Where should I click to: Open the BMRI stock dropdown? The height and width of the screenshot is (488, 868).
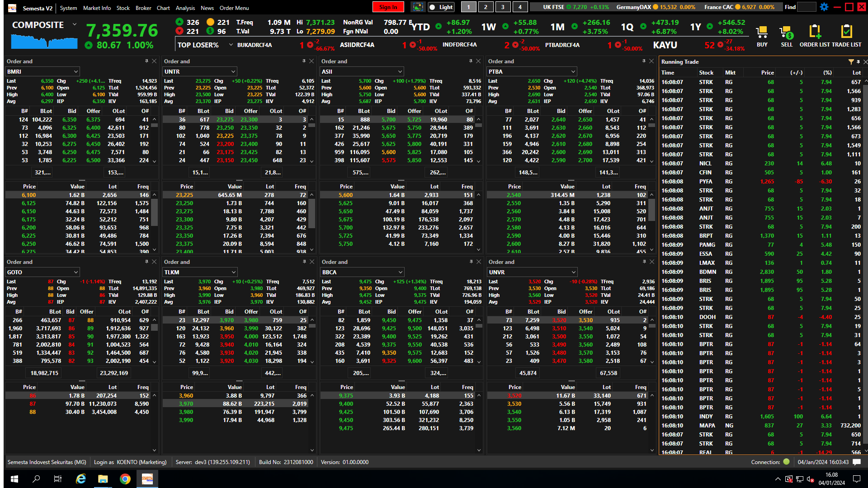pyautogui.click(x=75, y=72)
